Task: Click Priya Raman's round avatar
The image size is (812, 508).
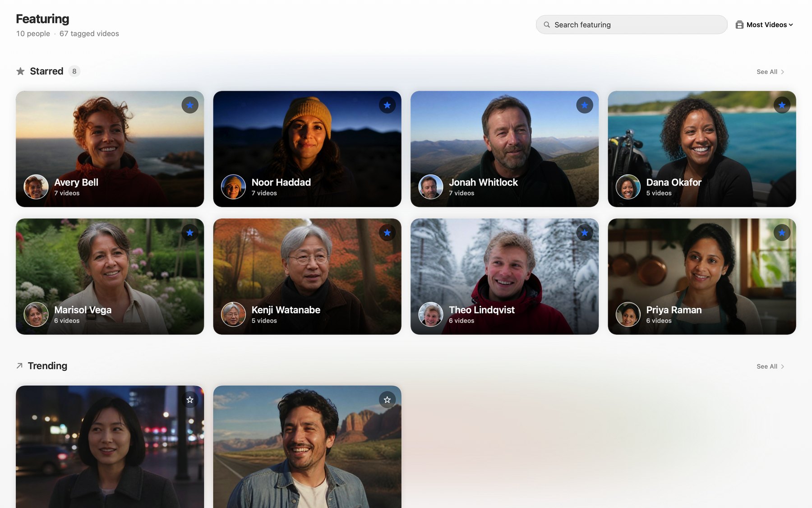Action: [x=628, y=314]
